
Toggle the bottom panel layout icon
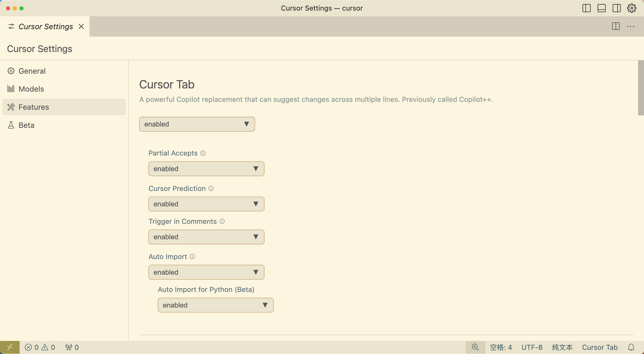(602, 8)
